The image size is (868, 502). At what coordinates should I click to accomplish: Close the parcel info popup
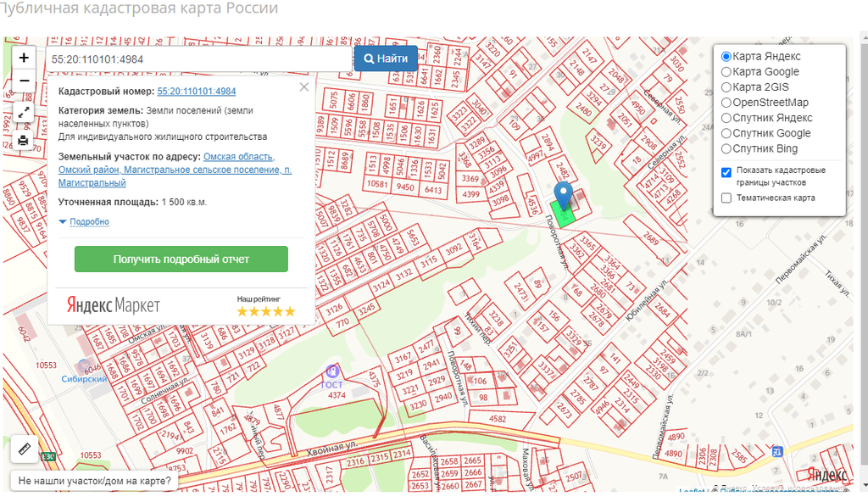pyautogui.click(x=304, y=87)
